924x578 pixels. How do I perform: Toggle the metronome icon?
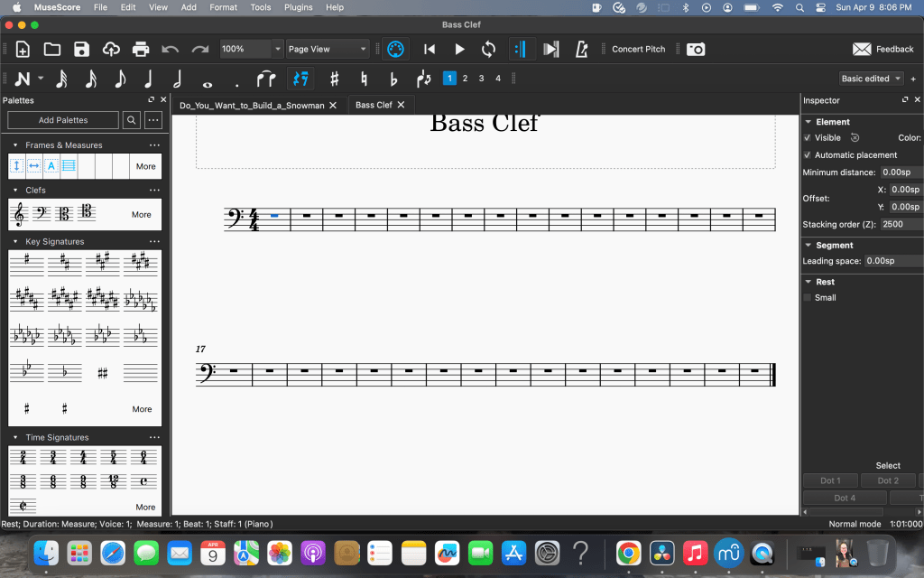point(582,49)
